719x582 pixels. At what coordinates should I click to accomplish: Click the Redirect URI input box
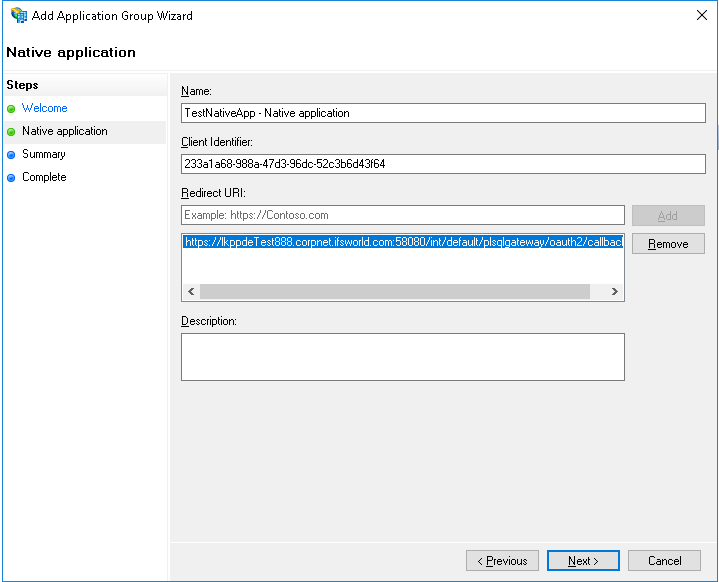coord(402,215)
